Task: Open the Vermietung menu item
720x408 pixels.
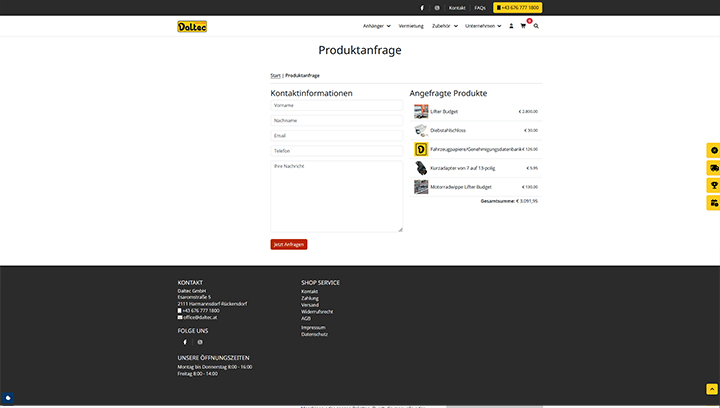Action: (411, 26)
